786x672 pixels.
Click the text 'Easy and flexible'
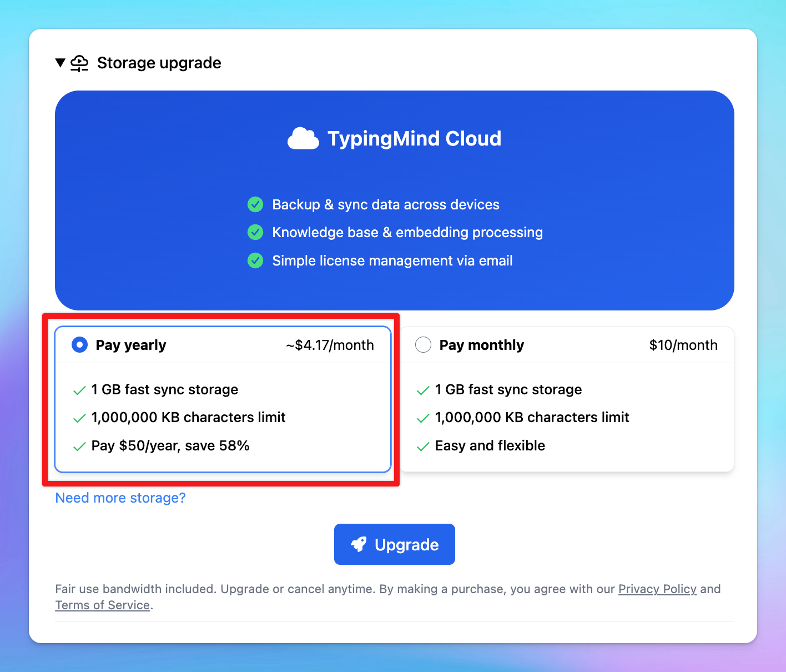point(490,445)
